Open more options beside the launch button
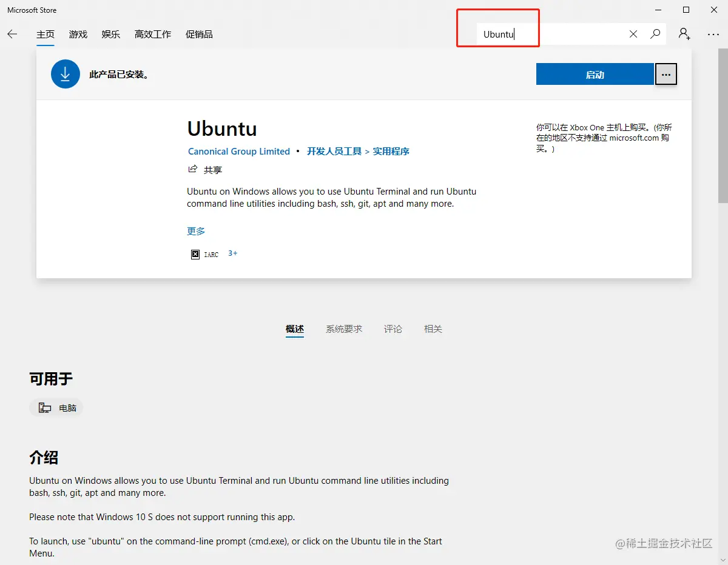The height and width of the screenshot is (565, 728). point(666,75)
